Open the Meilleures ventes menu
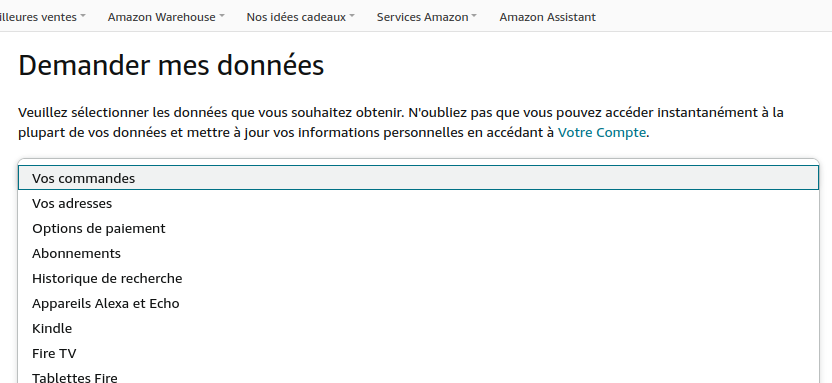 (38, 17)
